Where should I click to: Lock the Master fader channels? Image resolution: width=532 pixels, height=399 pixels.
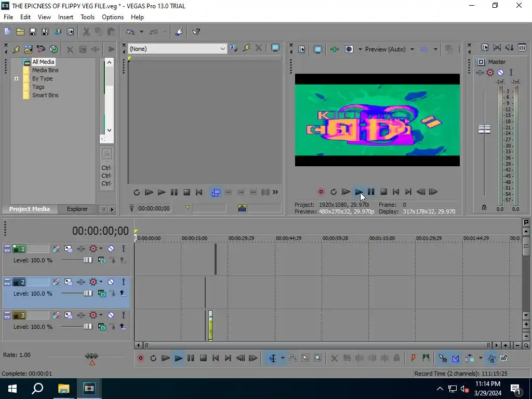coord(484,207)
